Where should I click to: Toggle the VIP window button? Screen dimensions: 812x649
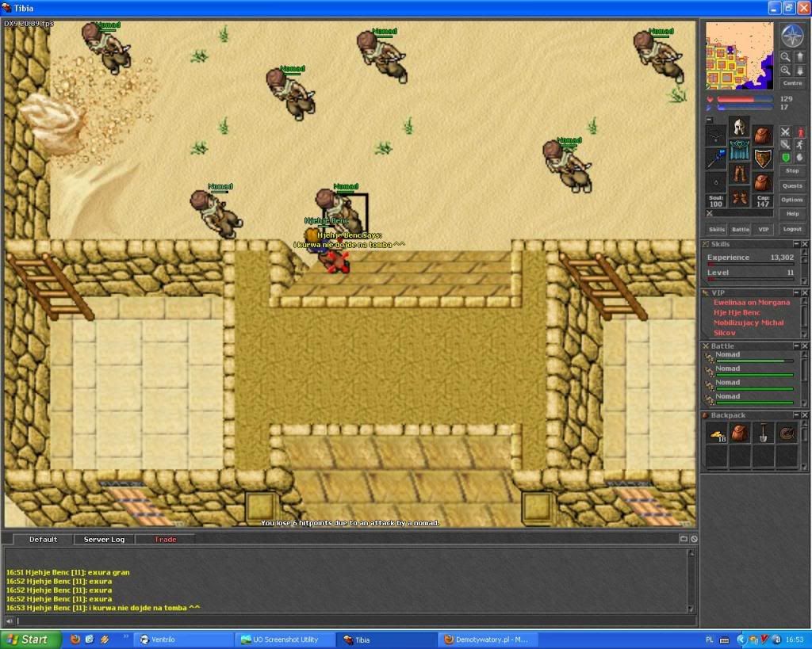pos(764,229)
